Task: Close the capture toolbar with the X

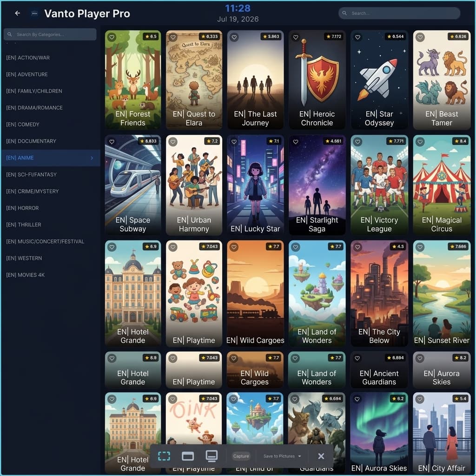Action: pos(321,456)
